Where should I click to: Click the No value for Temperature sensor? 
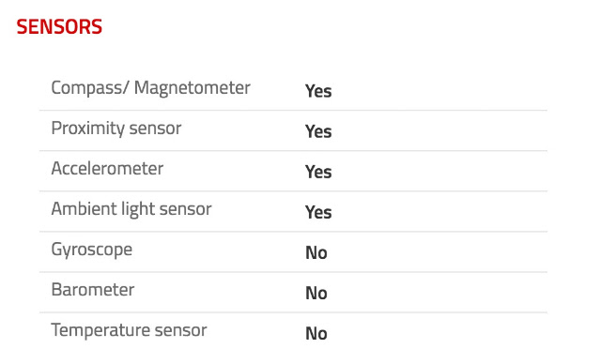click(x=316, y=334)
